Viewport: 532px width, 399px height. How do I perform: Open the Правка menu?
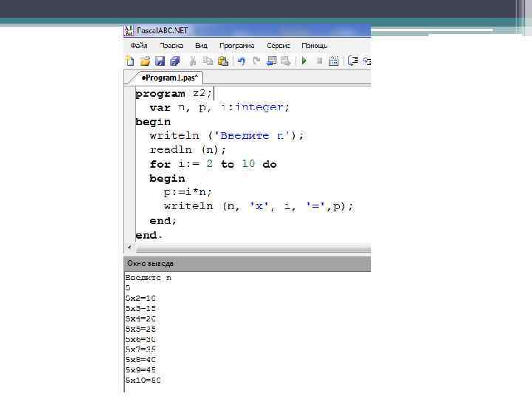point(171,46)
